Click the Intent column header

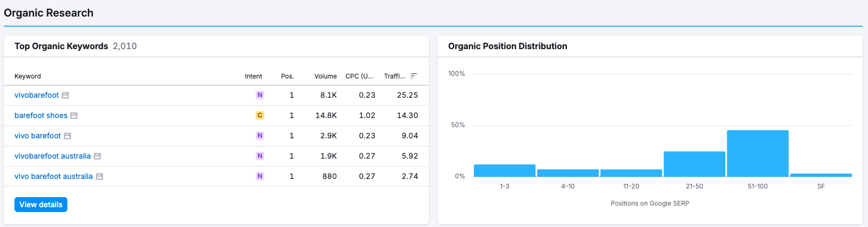click(x=254, y=76)
